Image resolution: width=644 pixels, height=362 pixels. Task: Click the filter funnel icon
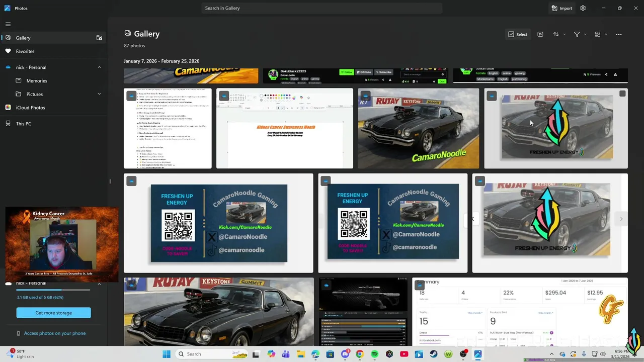click(x=577, y=34)
